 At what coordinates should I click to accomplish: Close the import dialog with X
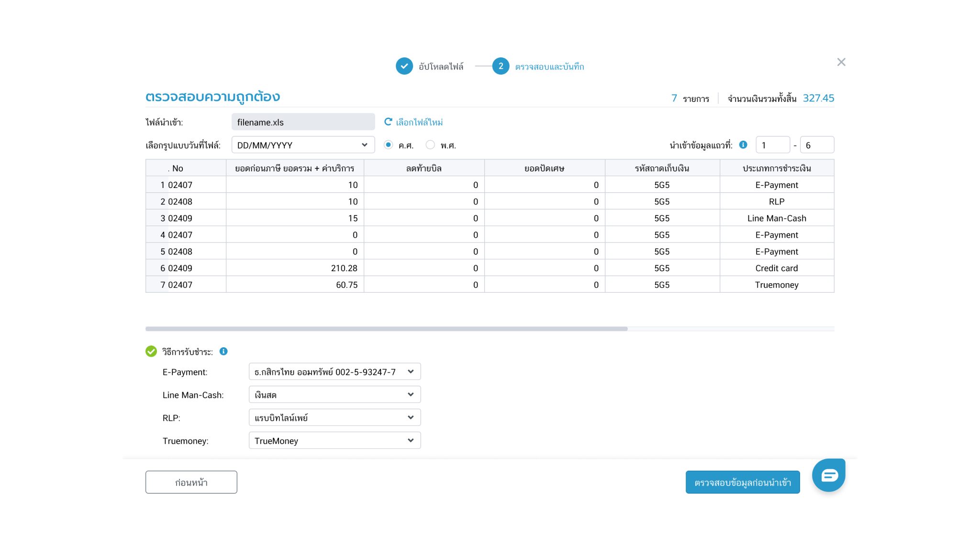click(841, 62)
